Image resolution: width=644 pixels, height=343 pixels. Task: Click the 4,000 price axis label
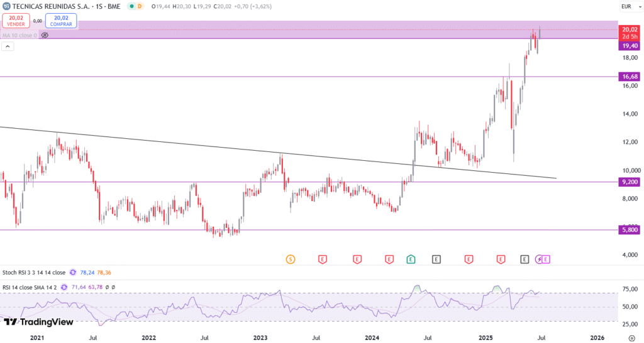tap(630, 255)
